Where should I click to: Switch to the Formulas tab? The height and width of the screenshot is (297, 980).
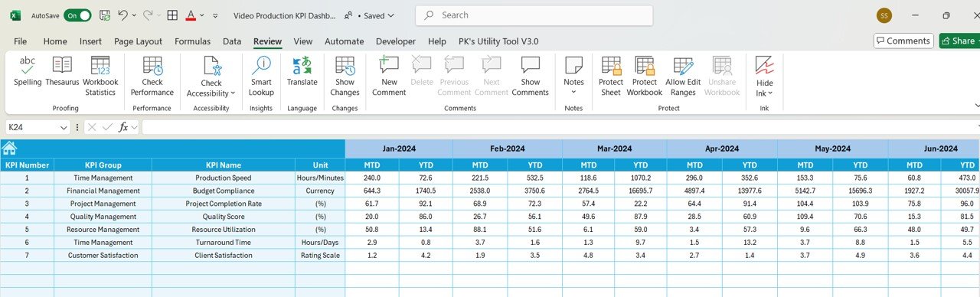(x=192, y=41)
